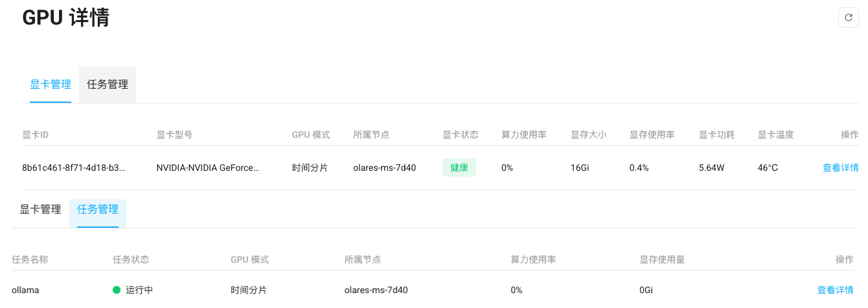Click the green running status dot

click(x=117, y=290)
